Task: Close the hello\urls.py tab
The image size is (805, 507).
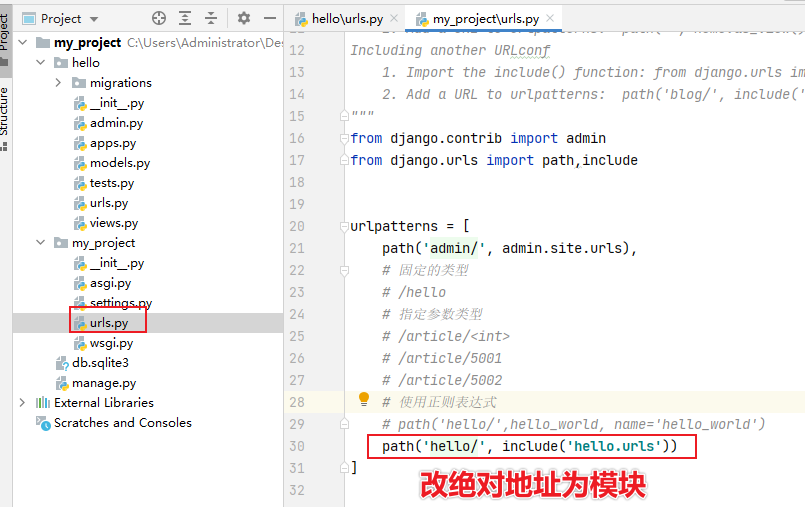Action: [394, 18]
